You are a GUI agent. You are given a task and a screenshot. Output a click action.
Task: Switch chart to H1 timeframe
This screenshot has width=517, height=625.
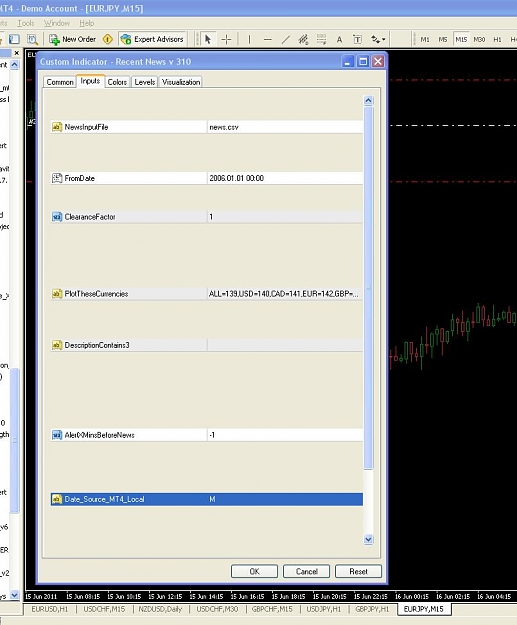[497, 39]
